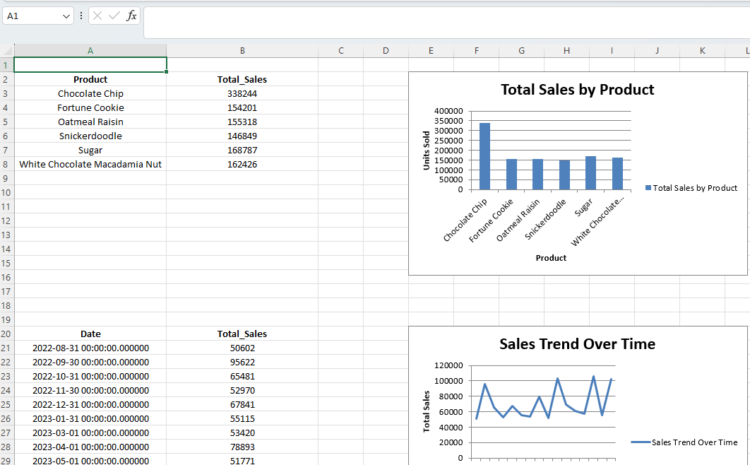Image resolution: width=750 pixels, height=465 pixels.
Task: Click the Total_Sales header in row 20
Action: click(243, 334)
